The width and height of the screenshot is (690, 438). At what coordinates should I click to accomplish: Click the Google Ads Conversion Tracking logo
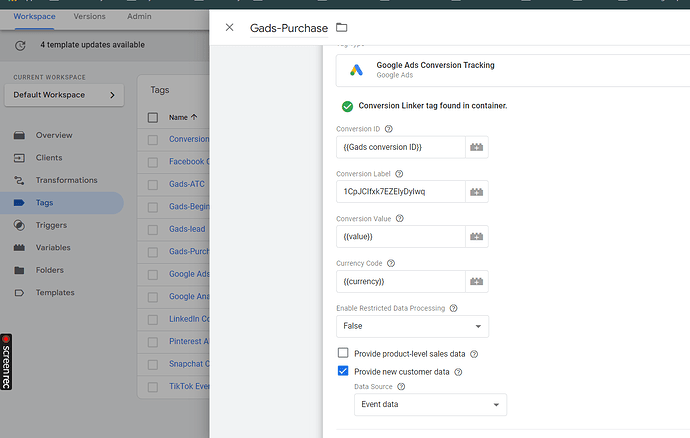pyautogui.click(x=355, y=70)
